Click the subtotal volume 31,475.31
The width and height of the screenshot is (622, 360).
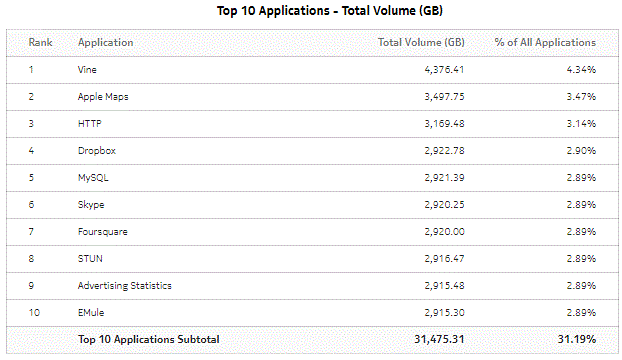[x=439, y=339]
